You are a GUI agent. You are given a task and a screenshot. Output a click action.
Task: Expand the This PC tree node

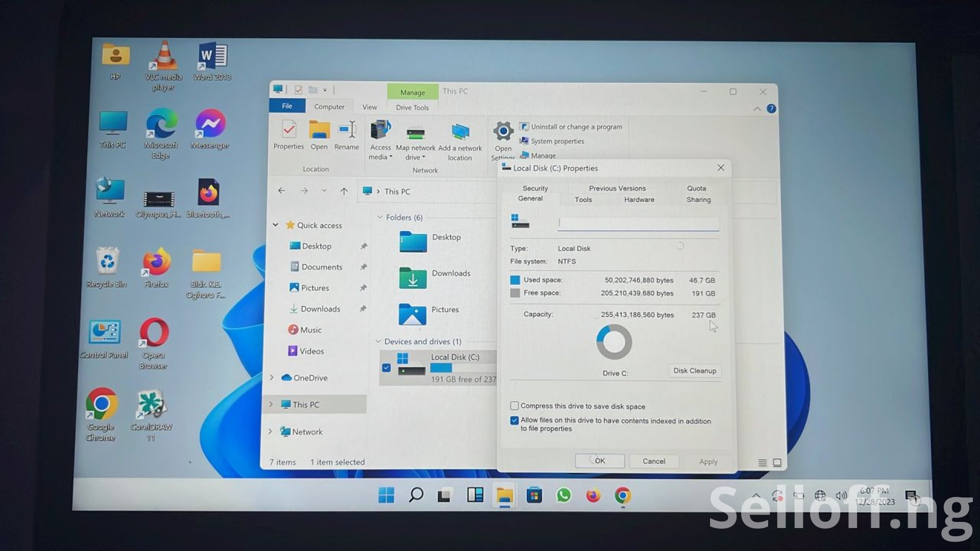271,404
